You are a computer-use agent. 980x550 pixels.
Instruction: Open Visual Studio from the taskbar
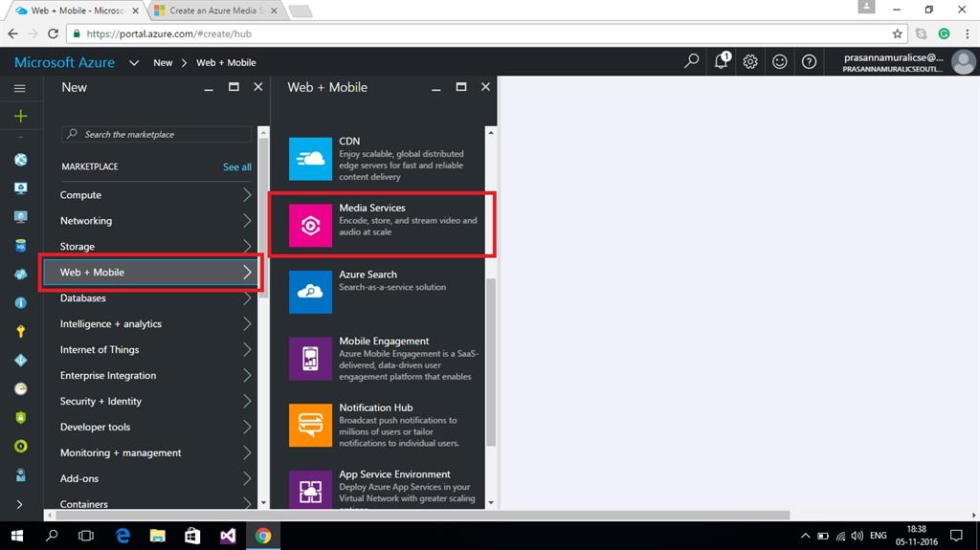coord(228,536)
